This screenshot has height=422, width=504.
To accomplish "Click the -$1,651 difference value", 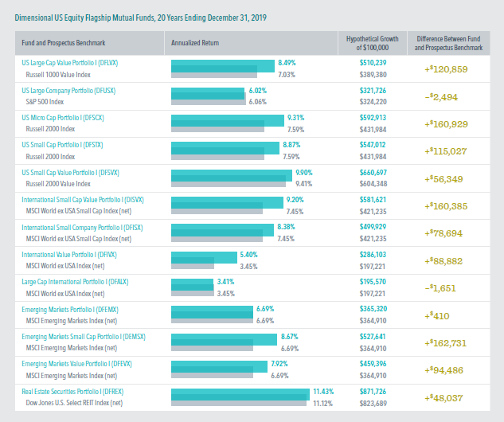I will click(x=440, y=288).
